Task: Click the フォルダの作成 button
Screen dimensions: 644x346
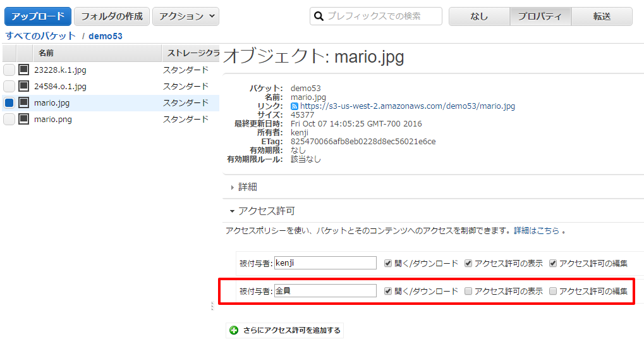Action: 112,16
